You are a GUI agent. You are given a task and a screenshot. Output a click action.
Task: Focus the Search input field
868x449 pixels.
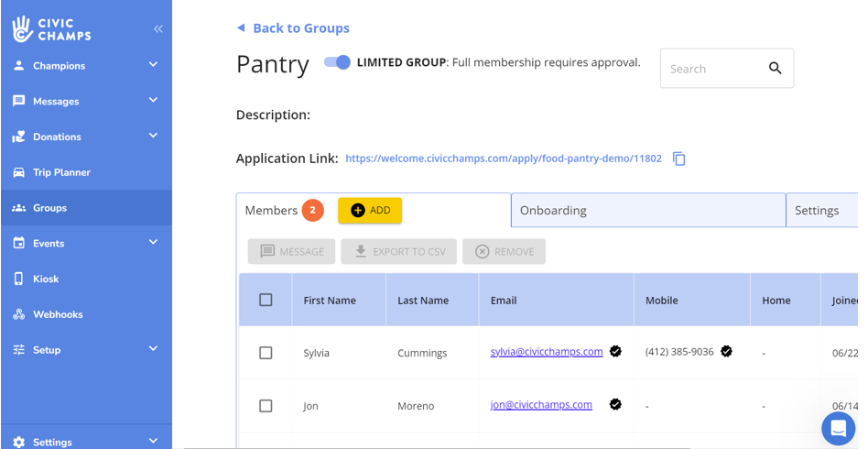(710, 69)
